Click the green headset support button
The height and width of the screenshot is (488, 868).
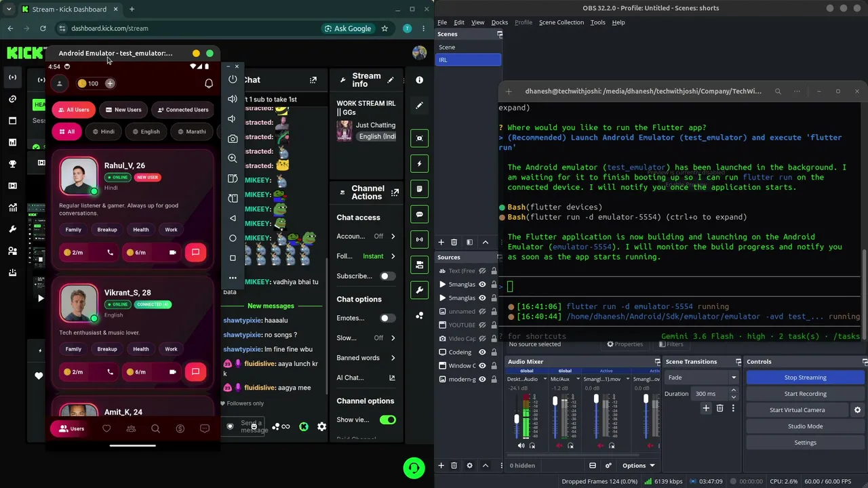(414, 468)
